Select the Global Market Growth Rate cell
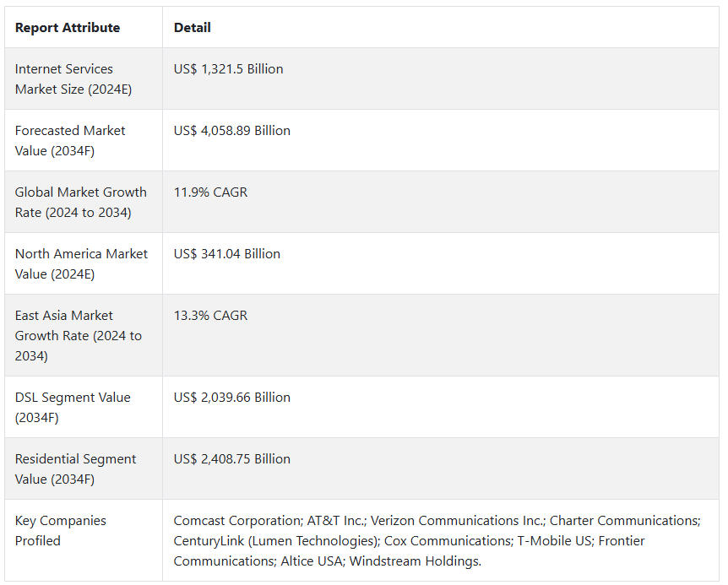The width and height of the screenshot is (728, 585). [x=80, y=203]
